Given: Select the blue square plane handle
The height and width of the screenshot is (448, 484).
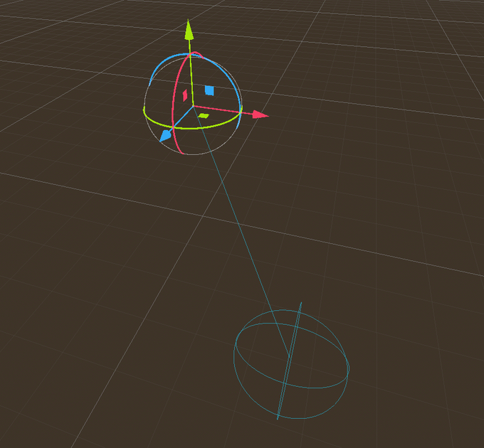Looking at the screenshot, I should click(x=209, y=90).
